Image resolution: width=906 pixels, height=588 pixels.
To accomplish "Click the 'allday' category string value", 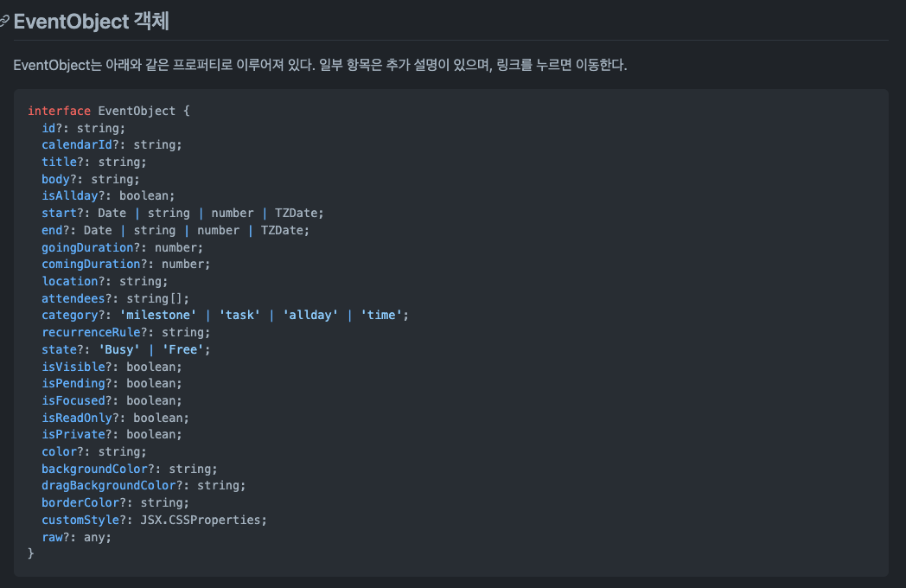I will (307, 315).
